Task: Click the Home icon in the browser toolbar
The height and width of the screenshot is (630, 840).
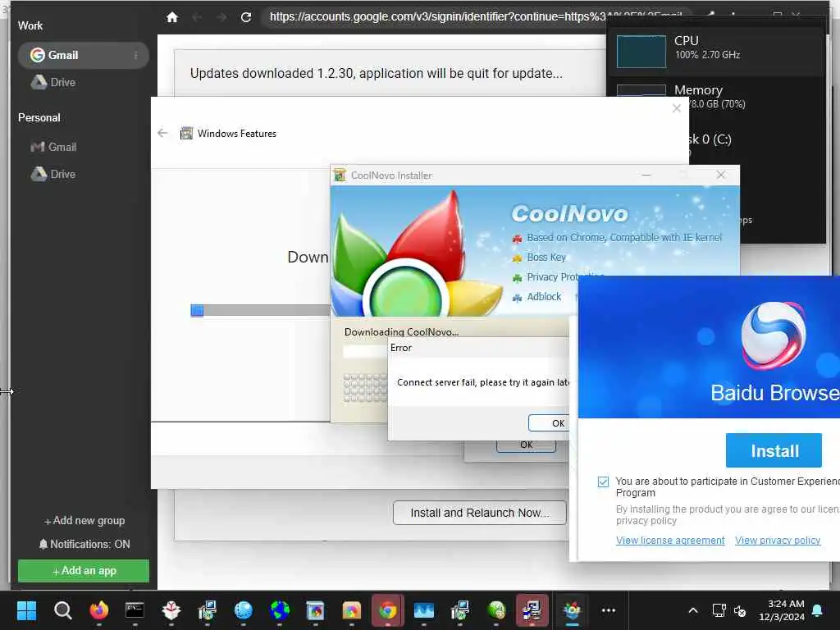Action: tap(172, 17)
